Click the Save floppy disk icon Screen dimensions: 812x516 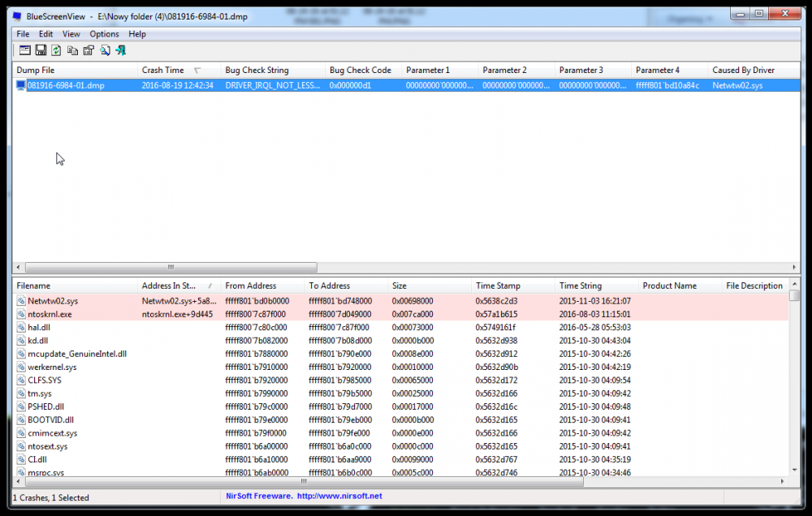[x=41, y=50]
